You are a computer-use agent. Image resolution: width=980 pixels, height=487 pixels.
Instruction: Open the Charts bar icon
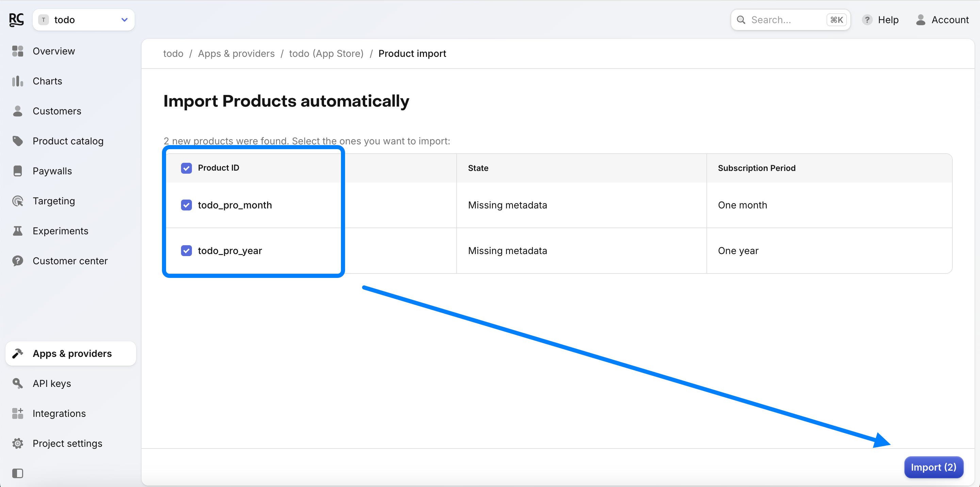[x=17, y=81]
